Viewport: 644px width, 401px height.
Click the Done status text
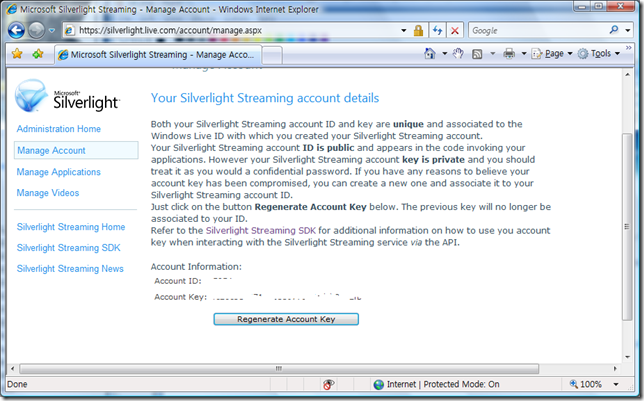point(17,385)
